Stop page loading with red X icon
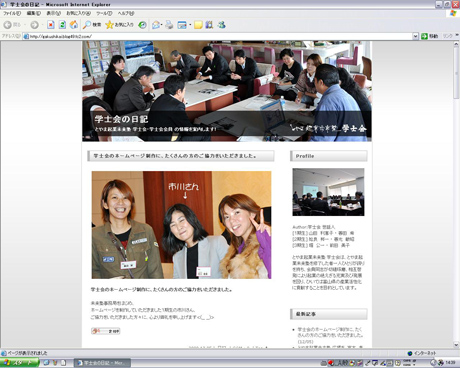 point(51,25)
